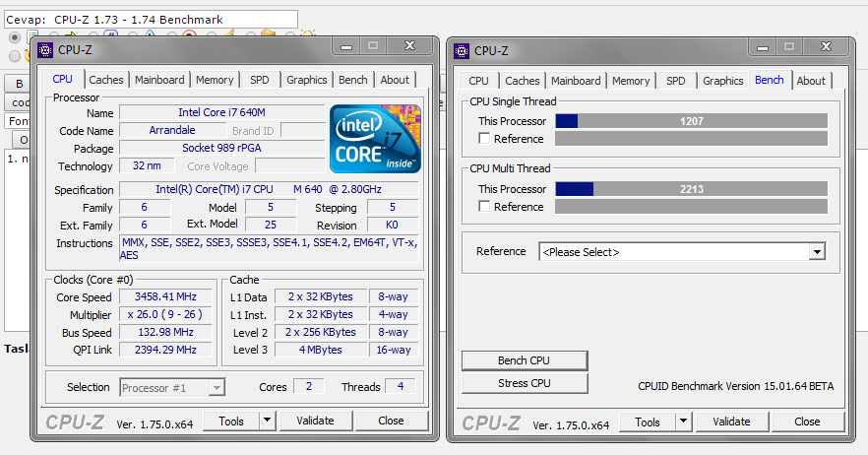Click Tools button in right CPU-Z window
This screenshot has width=868, height=455.
(x=648, y=422)
